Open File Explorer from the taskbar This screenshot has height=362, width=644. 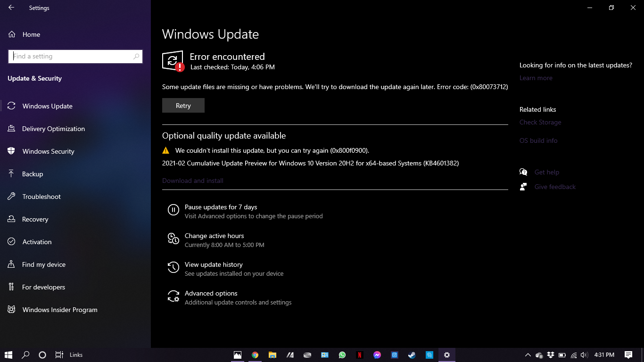pos(272,355)
